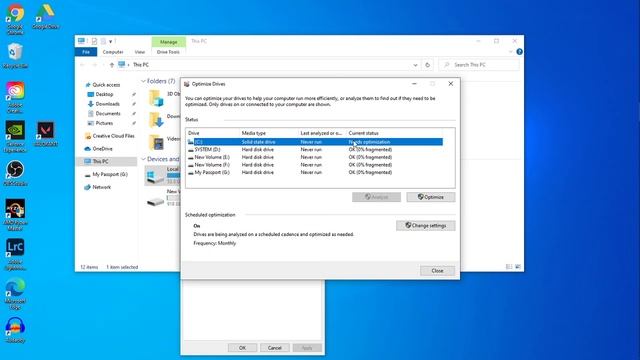Screen dimensions: 640x360
Task: Launch Valorant desktop shortcut
Action: coord(46,133)
